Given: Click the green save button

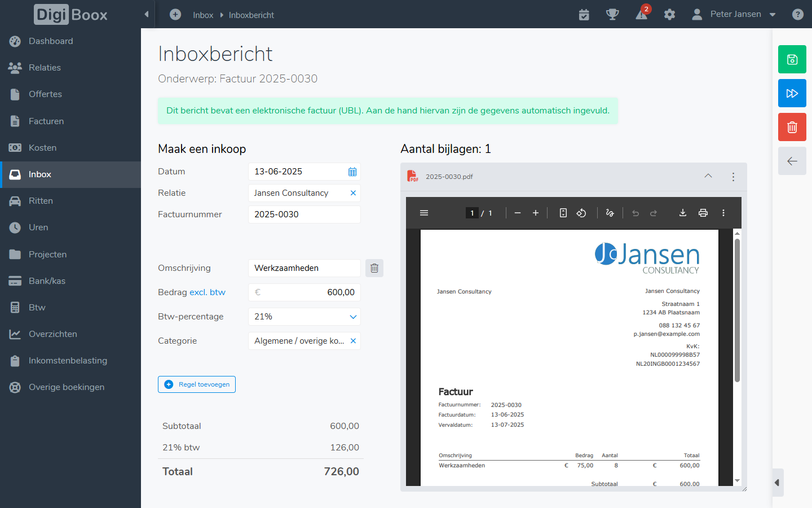Looking at the screenshot, I should (x=792, y=59).
